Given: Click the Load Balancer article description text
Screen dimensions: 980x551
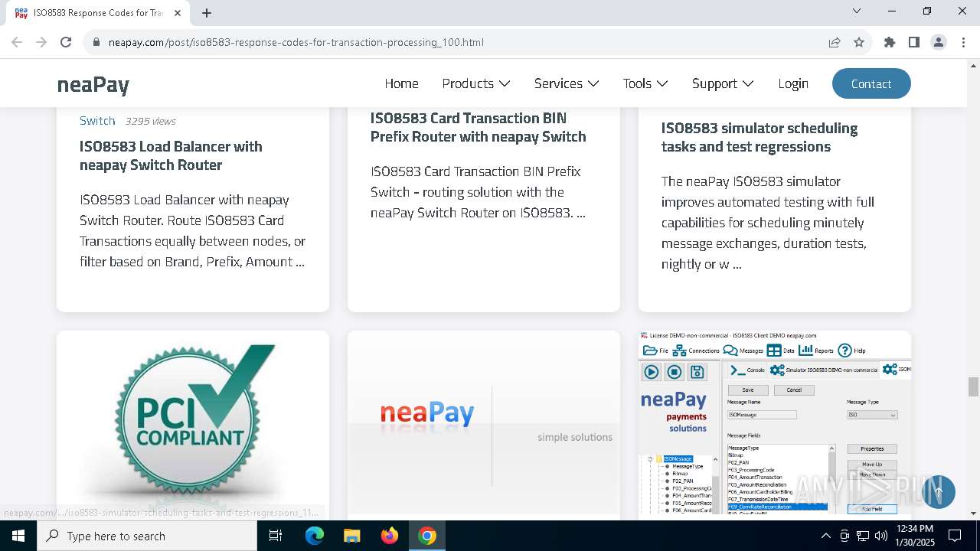Looking at the screenshot, I should pyautogui.click(x=193, y=230).
